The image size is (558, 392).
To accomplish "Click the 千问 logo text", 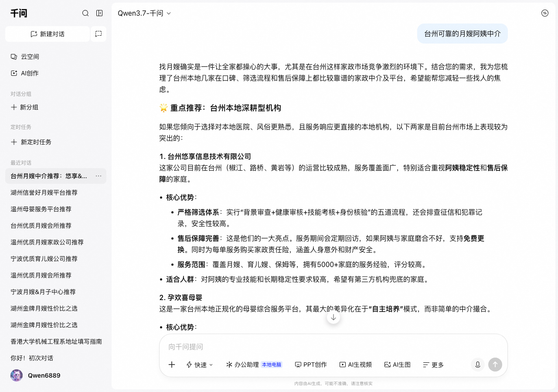I will pos(19,13).
